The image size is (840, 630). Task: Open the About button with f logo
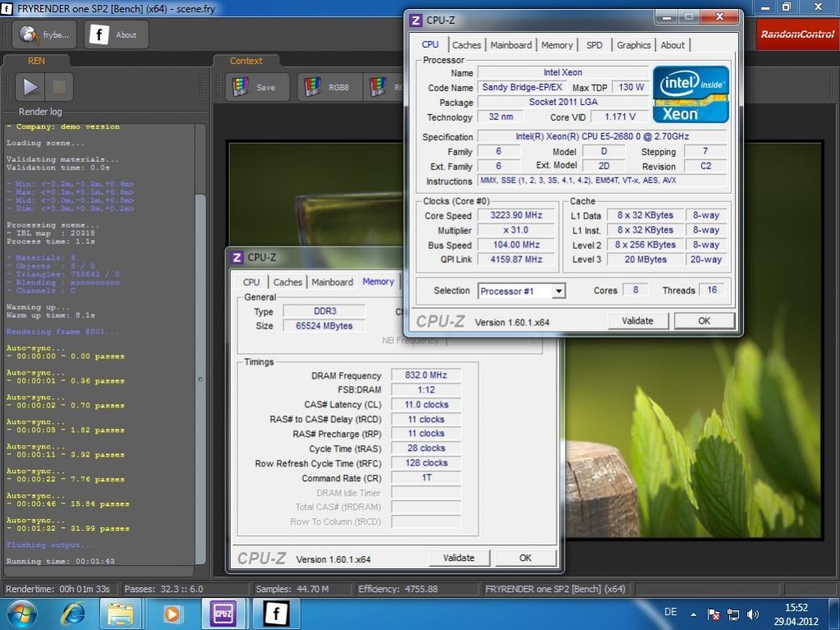(116, 34)
